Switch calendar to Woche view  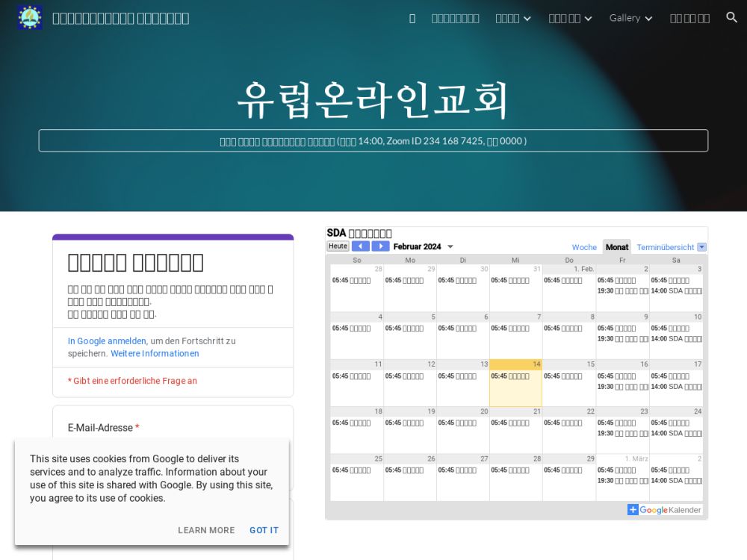584,247
